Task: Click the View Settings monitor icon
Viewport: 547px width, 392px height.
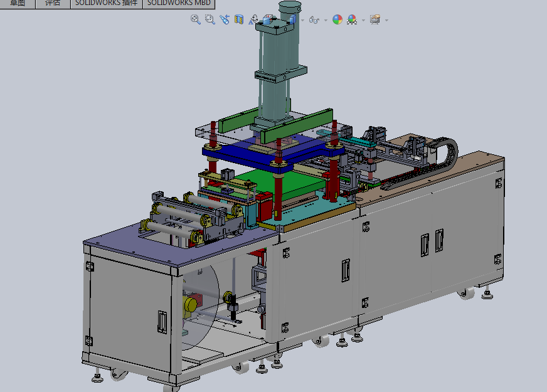Action: point(375,19)
